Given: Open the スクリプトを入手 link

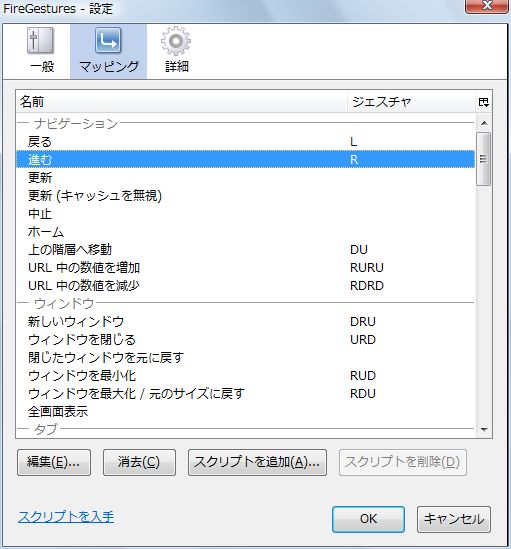Looking at the screenshot, I should click(66, 517).
